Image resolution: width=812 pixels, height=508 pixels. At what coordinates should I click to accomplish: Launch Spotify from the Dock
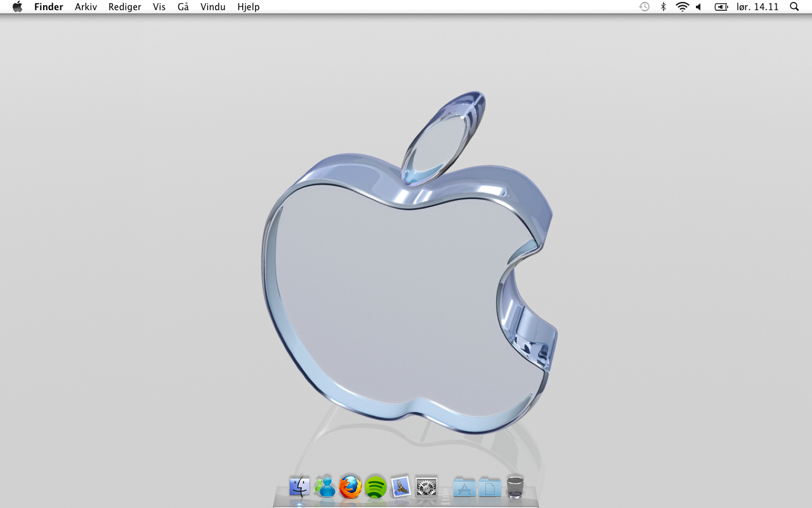[376, 487]
